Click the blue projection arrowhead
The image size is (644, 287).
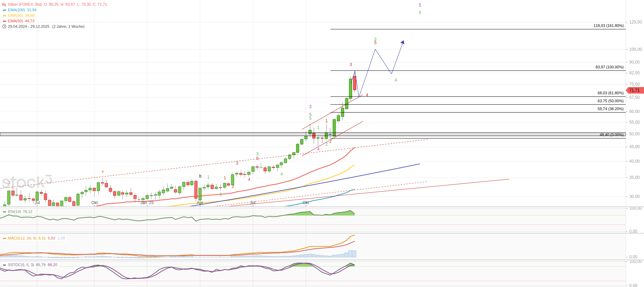403,42
